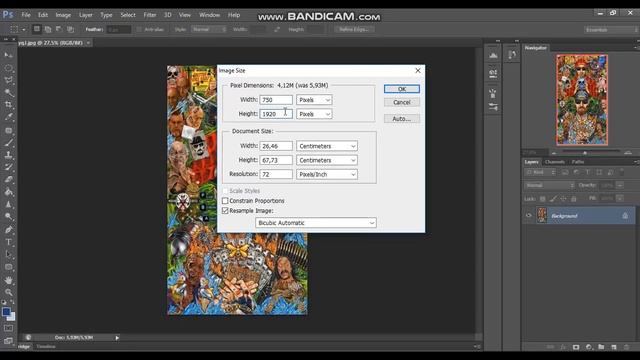Open document Width Centimeters dropdown
The width and height of the screenshot is (640, 360).
tap(327, 146)
